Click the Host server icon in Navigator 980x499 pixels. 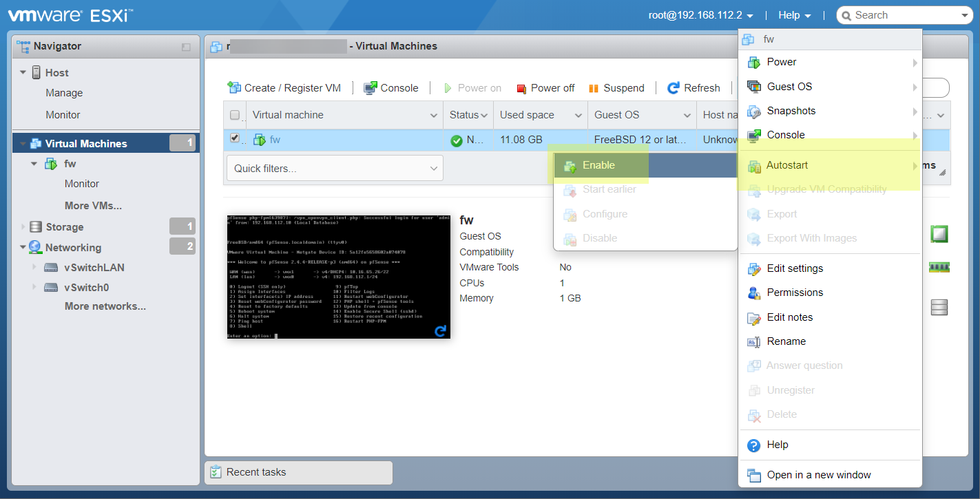click(x=37, y=72)
